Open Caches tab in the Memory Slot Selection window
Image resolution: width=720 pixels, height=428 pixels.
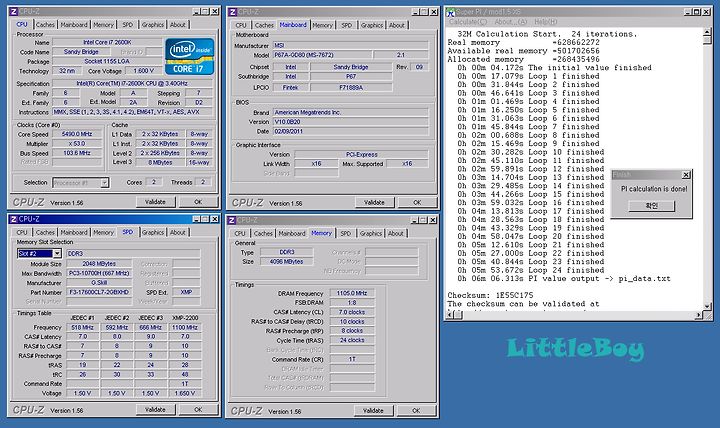(45, 232)
